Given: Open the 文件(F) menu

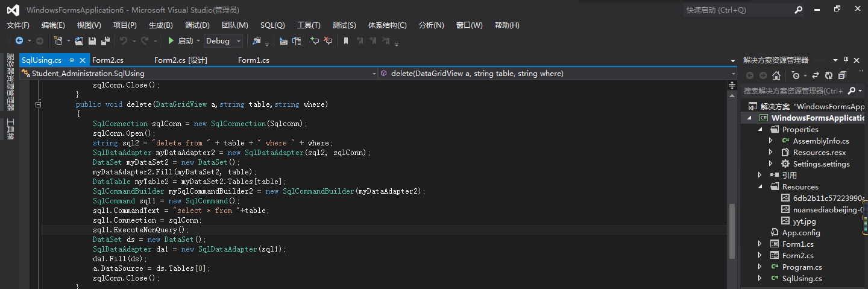Looking at the screenshot, I should (x=18, y=25).
